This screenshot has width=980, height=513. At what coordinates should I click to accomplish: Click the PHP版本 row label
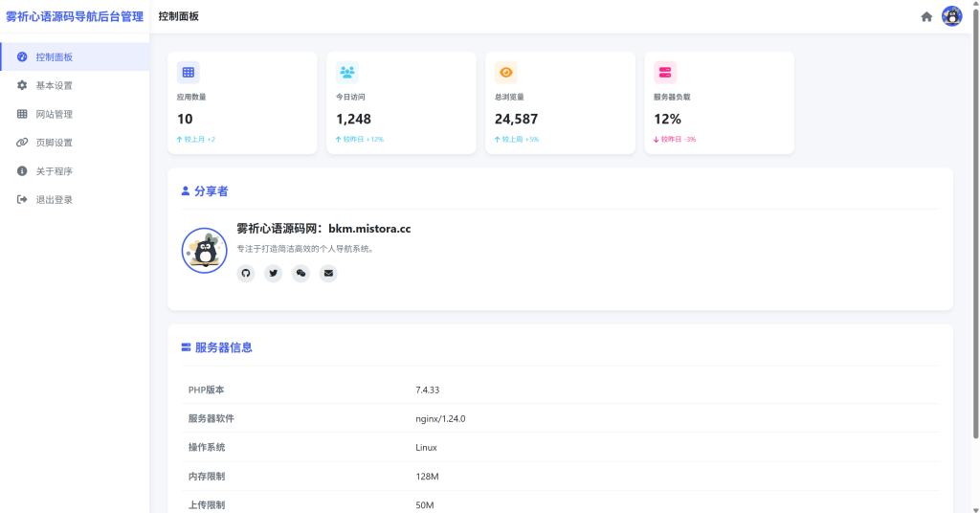click(x=207, y=390)
